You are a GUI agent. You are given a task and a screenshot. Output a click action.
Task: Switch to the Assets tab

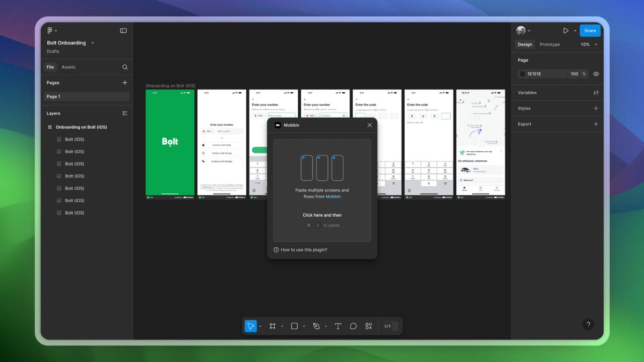point(69,67)
